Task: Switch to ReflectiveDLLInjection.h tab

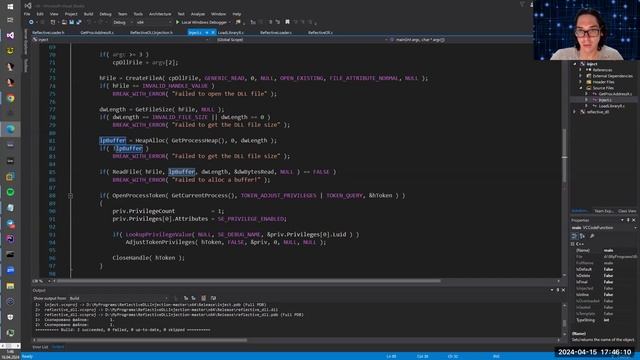Action: pyautogui.click(x=151, y=32)
